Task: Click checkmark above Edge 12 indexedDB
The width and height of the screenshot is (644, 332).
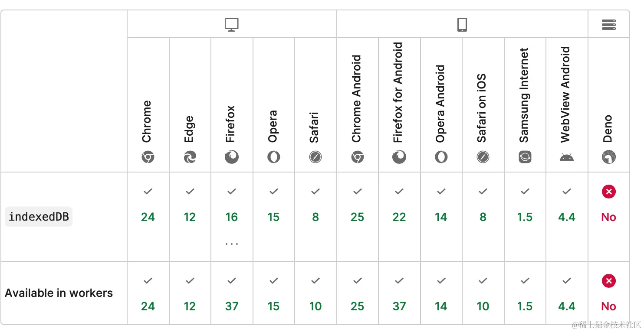Action: (x=190, y=191)
